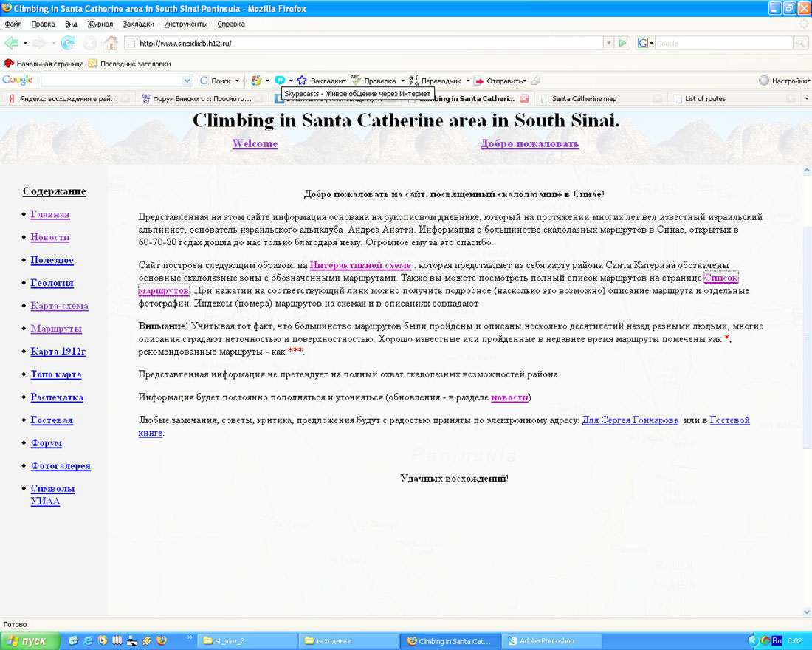Reload the page with the Refresh icon

[x=68, y=43]
